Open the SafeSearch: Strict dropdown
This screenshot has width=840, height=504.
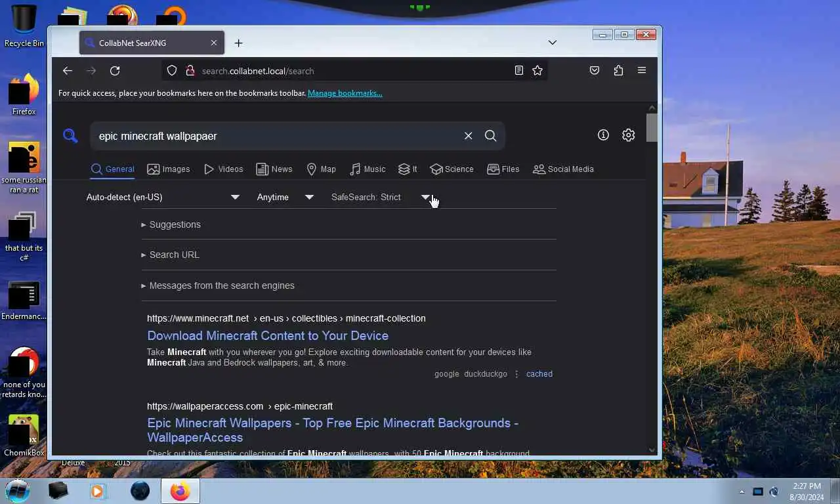(381, 197)
